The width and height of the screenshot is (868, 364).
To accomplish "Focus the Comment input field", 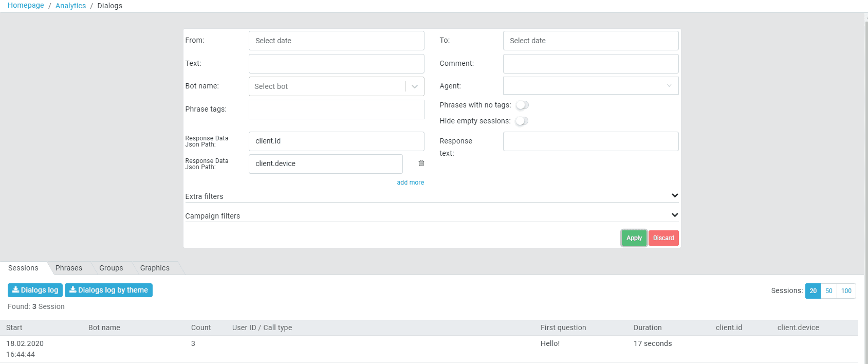I will pyautogui.click(x=590, y=64).
